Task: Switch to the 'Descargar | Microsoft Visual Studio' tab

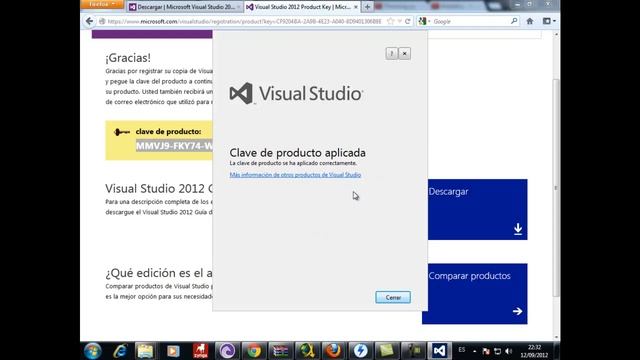Action: [184, 7]
